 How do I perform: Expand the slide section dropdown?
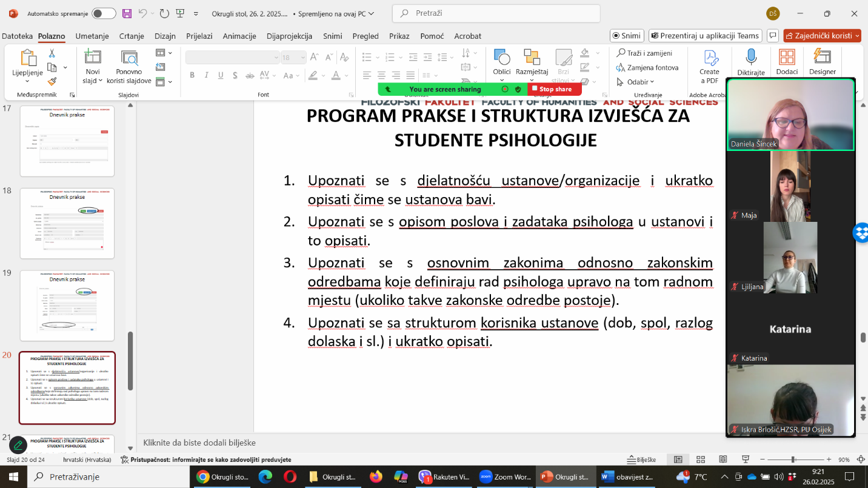click(164, 81)
